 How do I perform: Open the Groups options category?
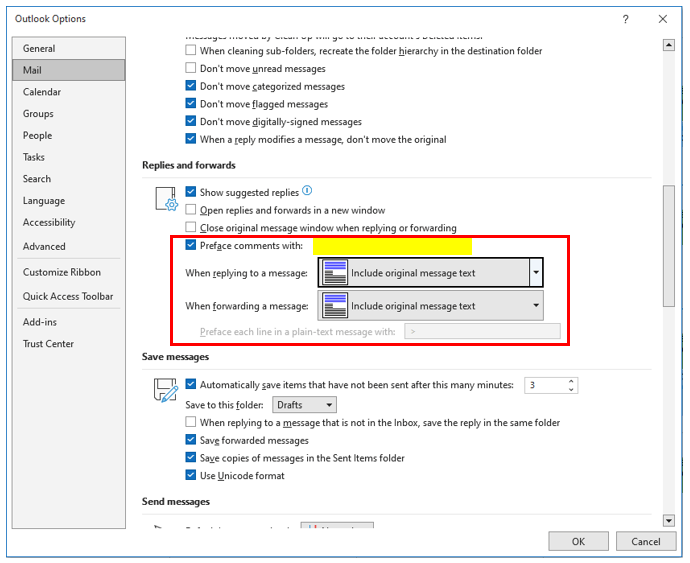click(69, 114)
